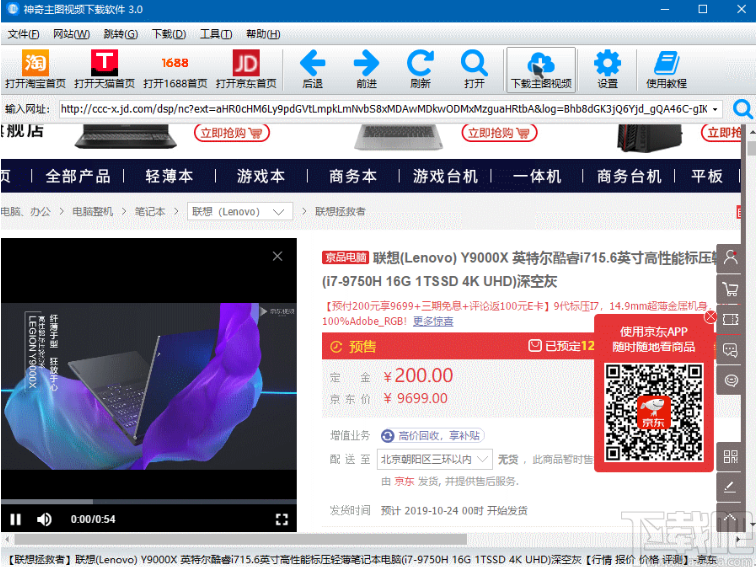Enter fullscreen on the video player
The image size is (756, 567).
(282, 519)
